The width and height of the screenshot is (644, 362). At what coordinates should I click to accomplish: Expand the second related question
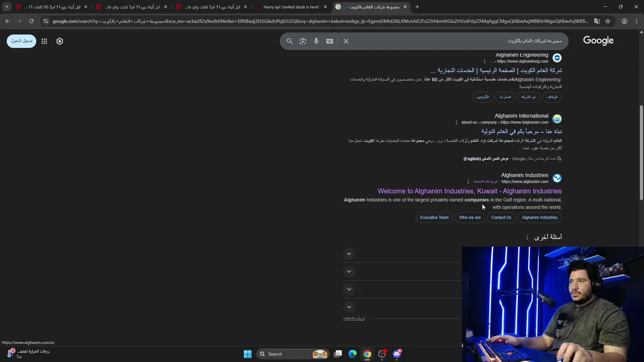pos(349,271)
